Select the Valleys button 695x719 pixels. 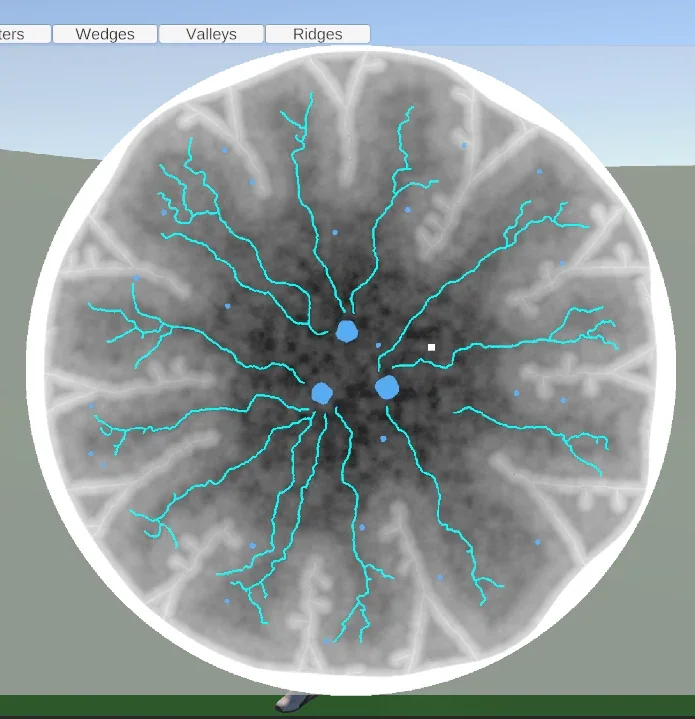[211, 34]
